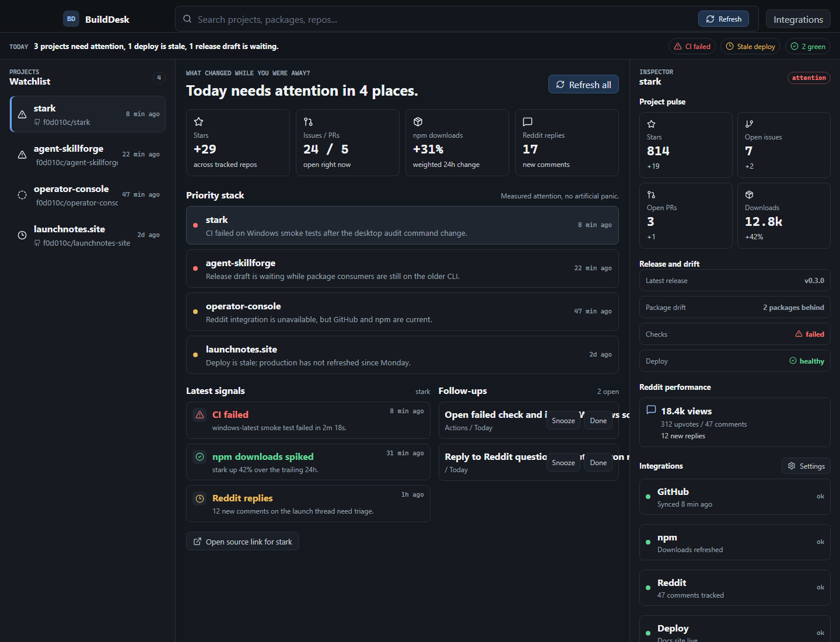Viewport: 840px width, 642px height.
Task: Click star icon in Inspector Stars 814 card
Action: (652, 124)
